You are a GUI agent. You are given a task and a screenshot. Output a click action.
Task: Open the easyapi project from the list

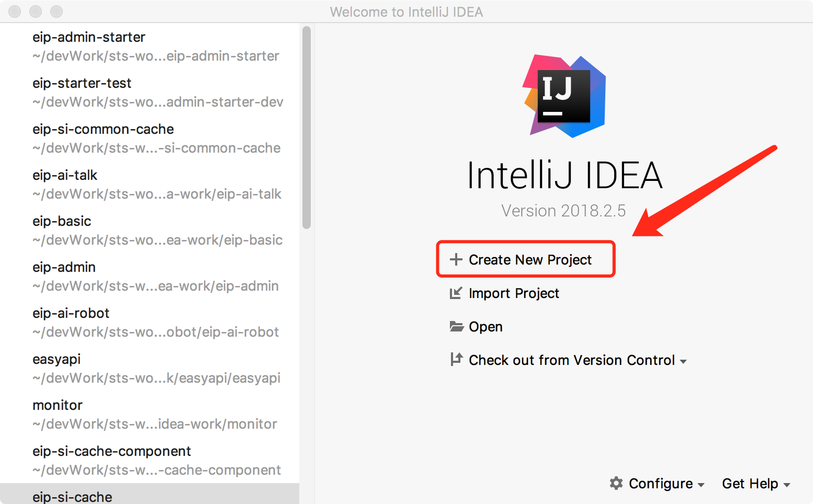coord(57,359)
